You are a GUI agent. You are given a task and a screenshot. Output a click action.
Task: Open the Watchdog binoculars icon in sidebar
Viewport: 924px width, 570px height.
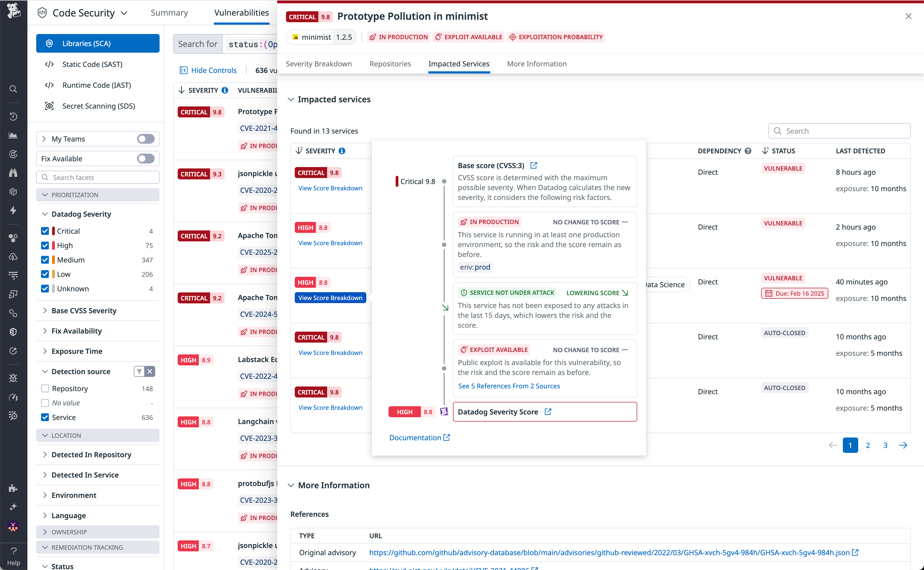tap(13, 173)
